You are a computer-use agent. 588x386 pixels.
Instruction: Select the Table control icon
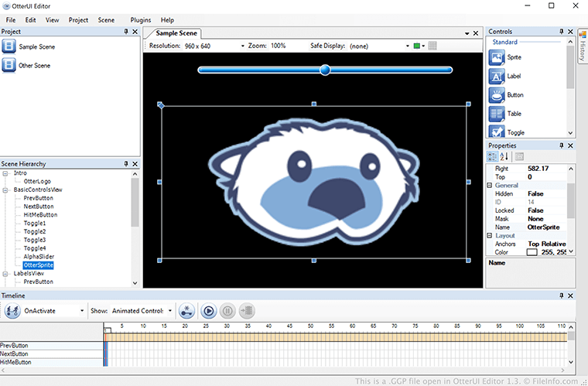click(497, 114)
